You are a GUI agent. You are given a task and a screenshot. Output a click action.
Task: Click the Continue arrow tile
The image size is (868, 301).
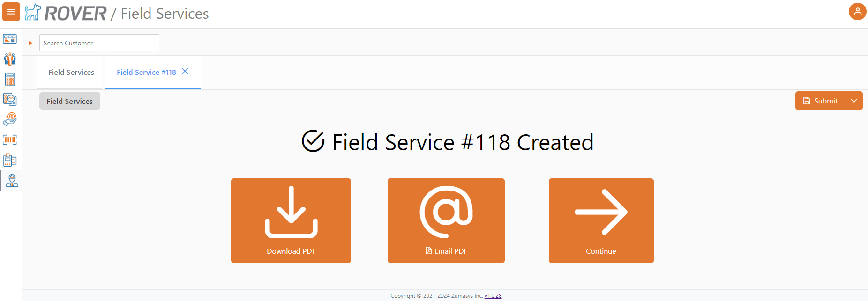(x=601, y=220)
